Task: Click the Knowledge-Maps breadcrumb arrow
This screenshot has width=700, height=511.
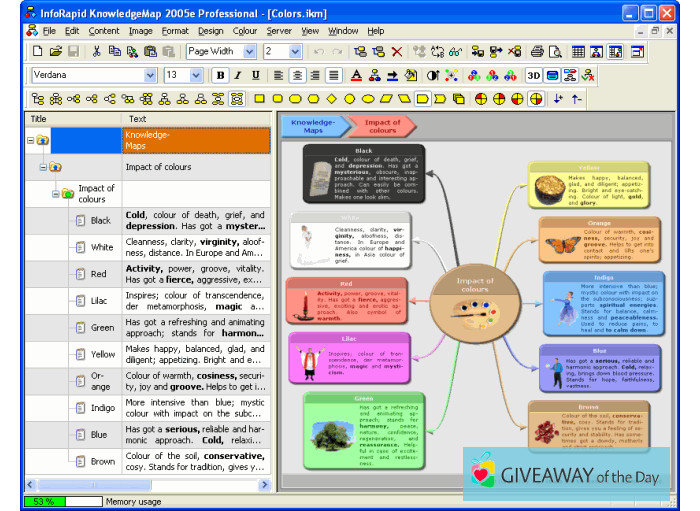Action: coord(312,125)
